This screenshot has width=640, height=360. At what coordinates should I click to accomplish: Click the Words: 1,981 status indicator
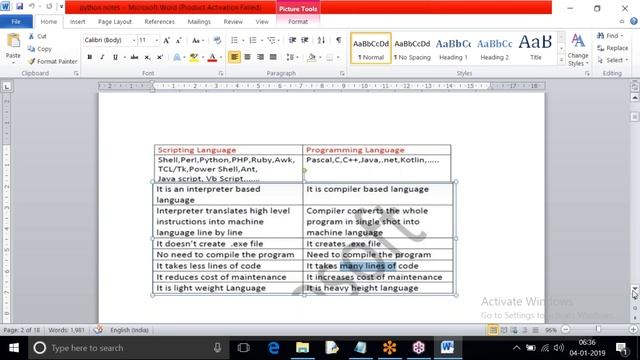[66, 330]
